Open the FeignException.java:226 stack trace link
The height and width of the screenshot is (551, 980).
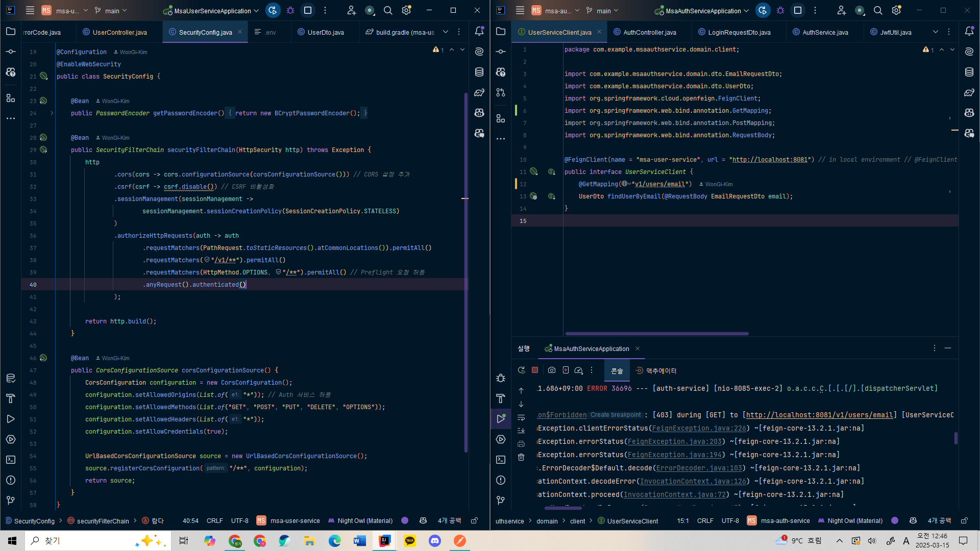click(x=699, y=429)
